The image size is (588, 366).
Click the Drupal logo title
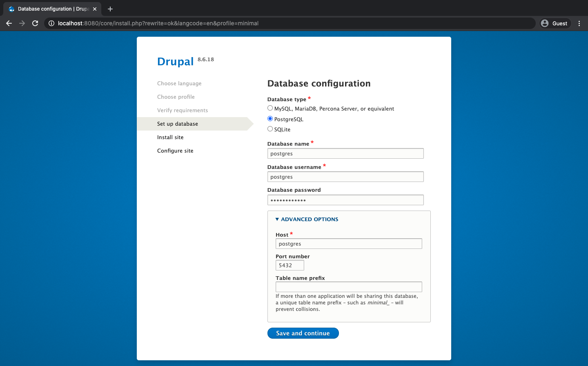tap(175, 62)
